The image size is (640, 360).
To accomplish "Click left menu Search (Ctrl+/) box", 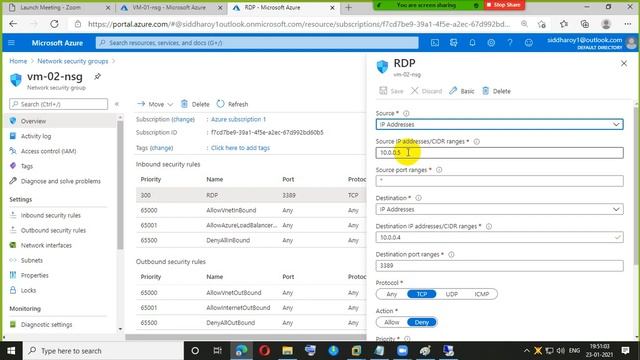I will [x=59, y=104].
